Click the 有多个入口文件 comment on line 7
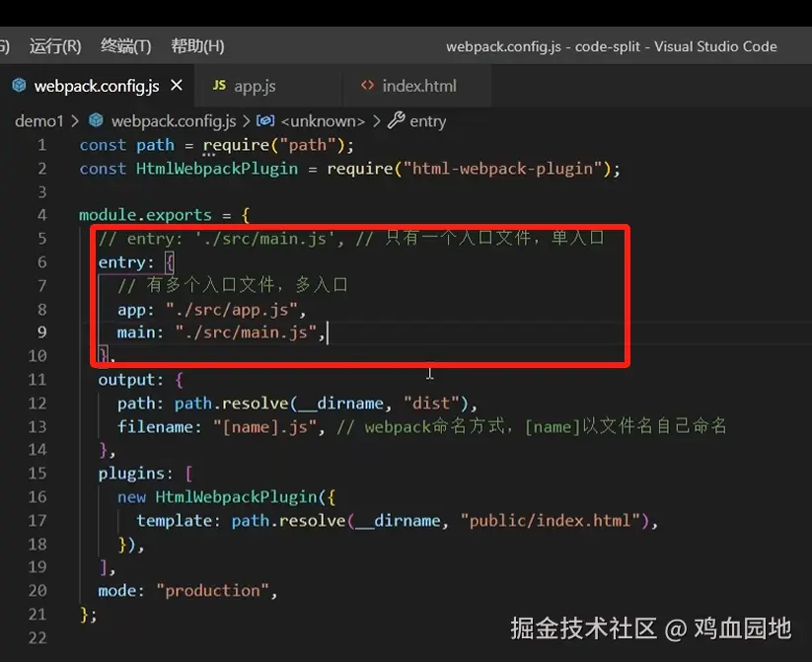This screenshot has width=812, height=662. [x=233, y=285]
